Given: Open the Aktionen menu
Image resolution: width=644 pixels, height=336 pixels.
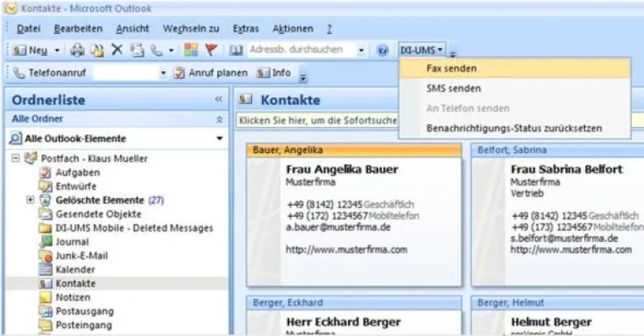Looking at the screenshot, I should 292,29.
